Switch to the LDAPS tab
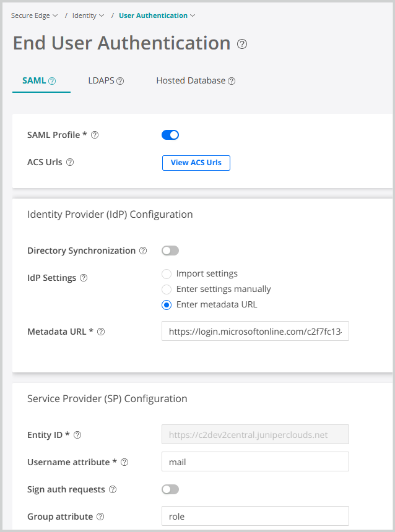This screenshot has height=532, width=395. [x=106, y=80]
